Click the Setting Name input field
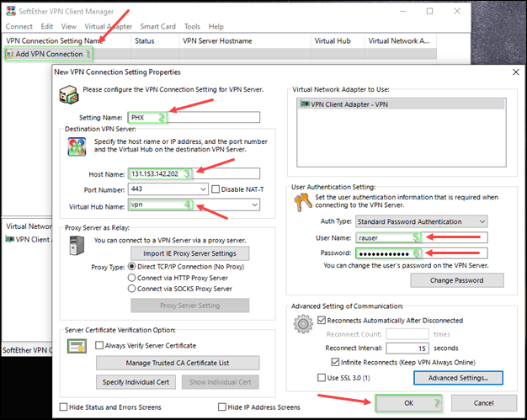This screenshot has height=420, width=527. click(x=194, y=117)
